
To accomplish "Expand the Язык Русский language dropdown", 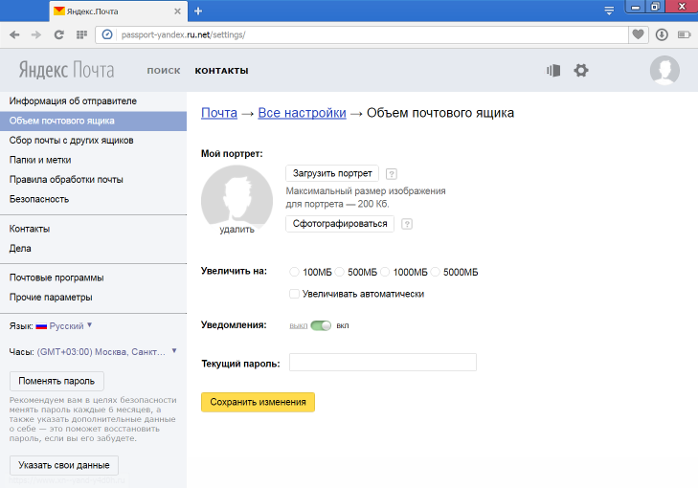I will [x=66, y=326].
